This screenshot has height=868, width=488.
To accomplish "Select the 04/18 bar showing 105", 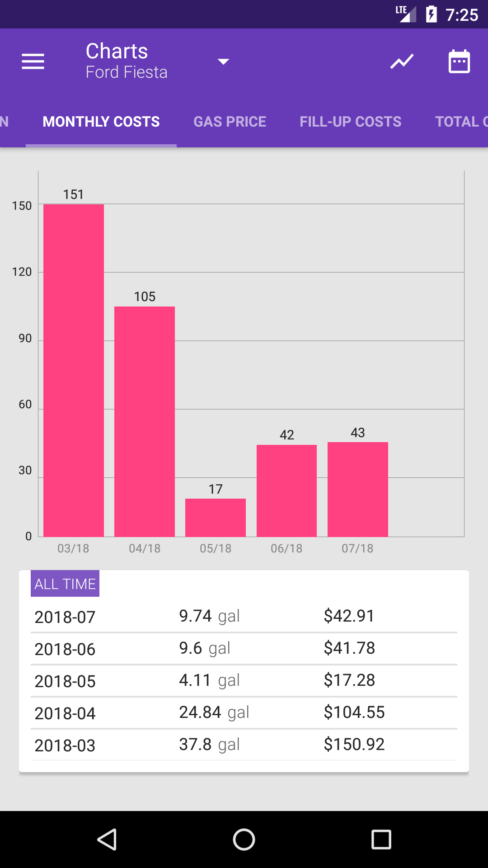I will pos(145,421).
